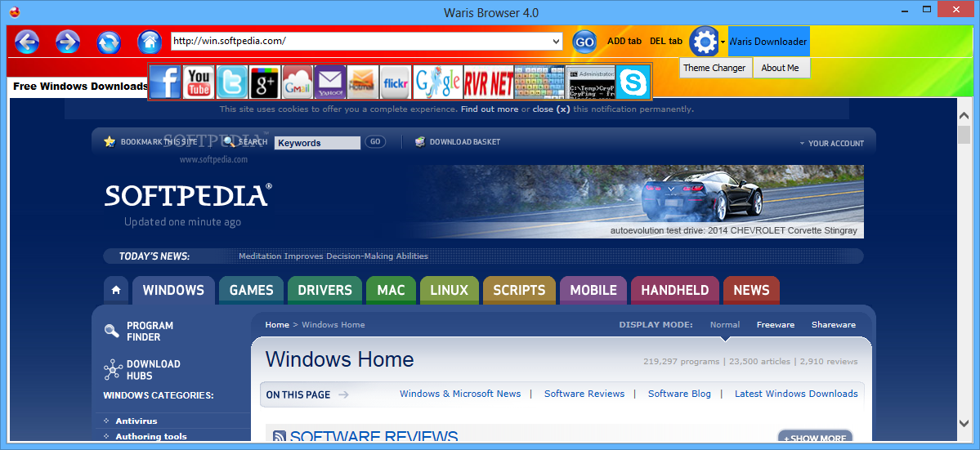This screenshot has height=450, width=980.
Task: Open the dropdown arrow beside the gear
Action: point(723,42)
